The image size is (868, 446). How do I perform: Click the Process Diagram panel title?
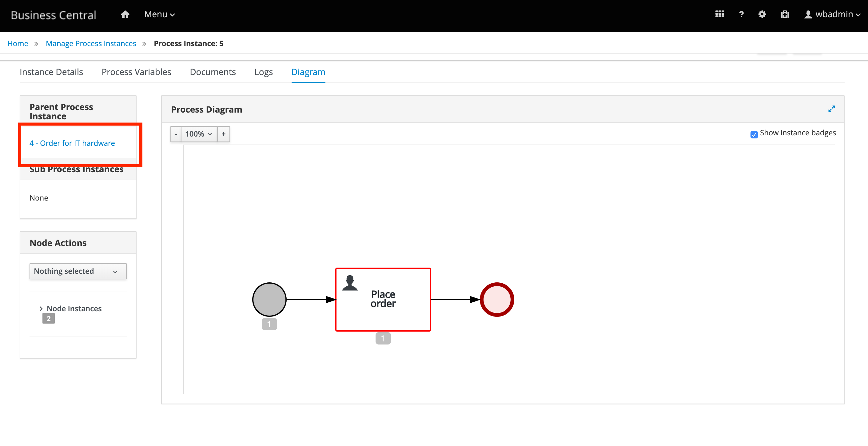coord(207,110)
